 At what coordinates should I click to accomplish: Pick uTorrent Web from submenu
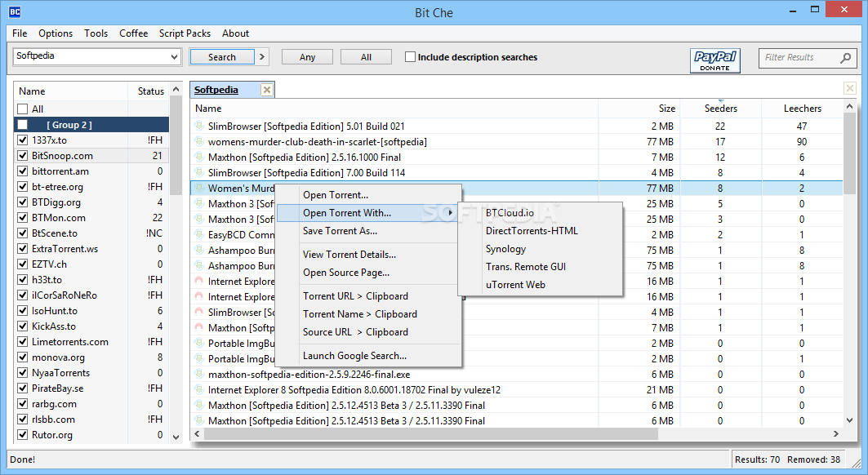pos(541,285)
